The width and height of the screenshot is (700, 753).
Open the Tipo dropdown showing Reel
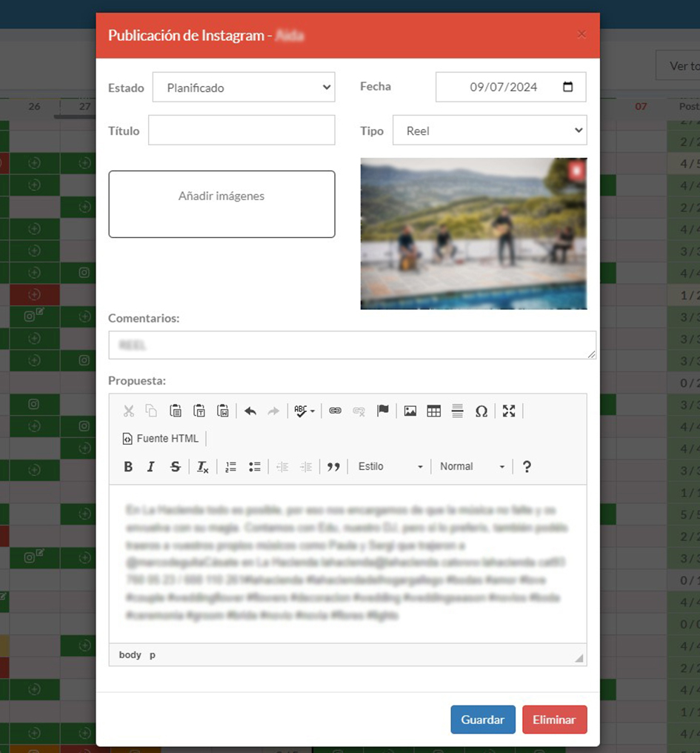click(x=489, y=130)
